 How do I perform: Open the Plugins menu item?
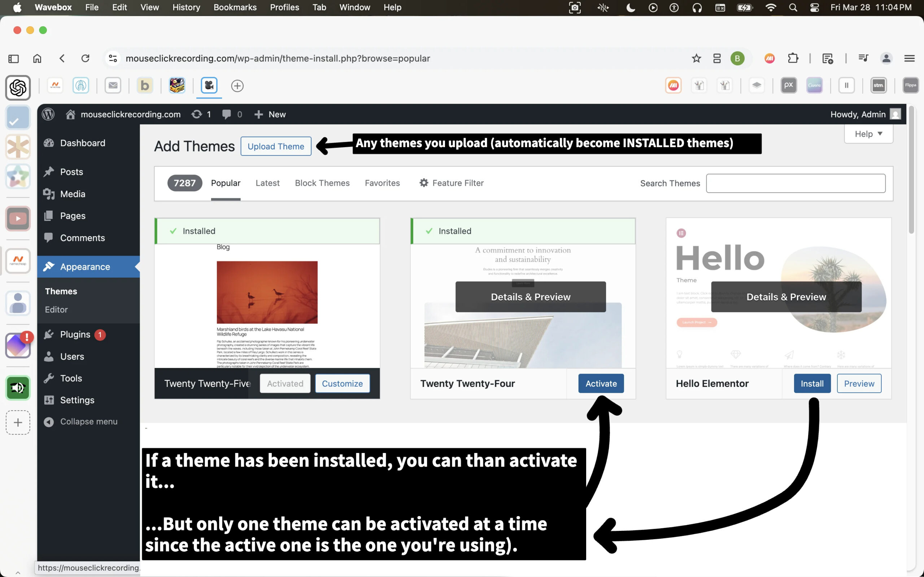pos(75,334)
